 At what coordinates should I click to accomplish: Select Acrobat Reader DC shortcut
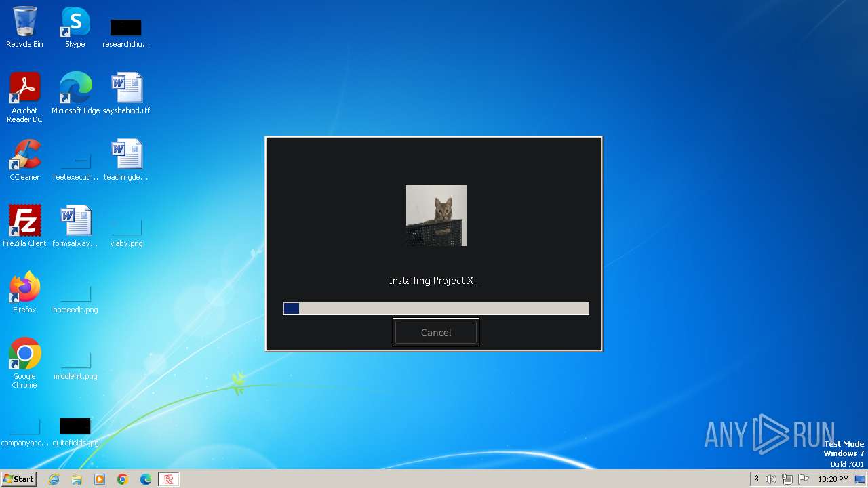24,98
